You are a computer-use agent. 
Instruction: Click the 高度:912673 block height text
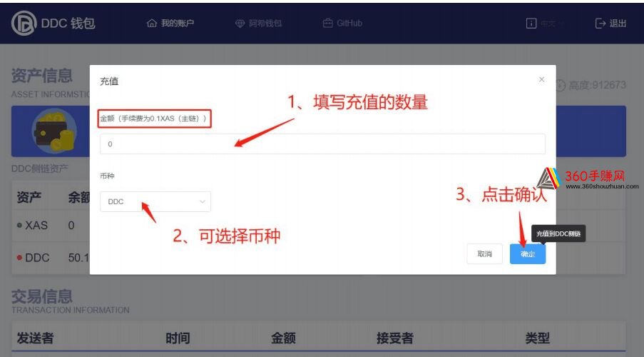coord(597,85)
